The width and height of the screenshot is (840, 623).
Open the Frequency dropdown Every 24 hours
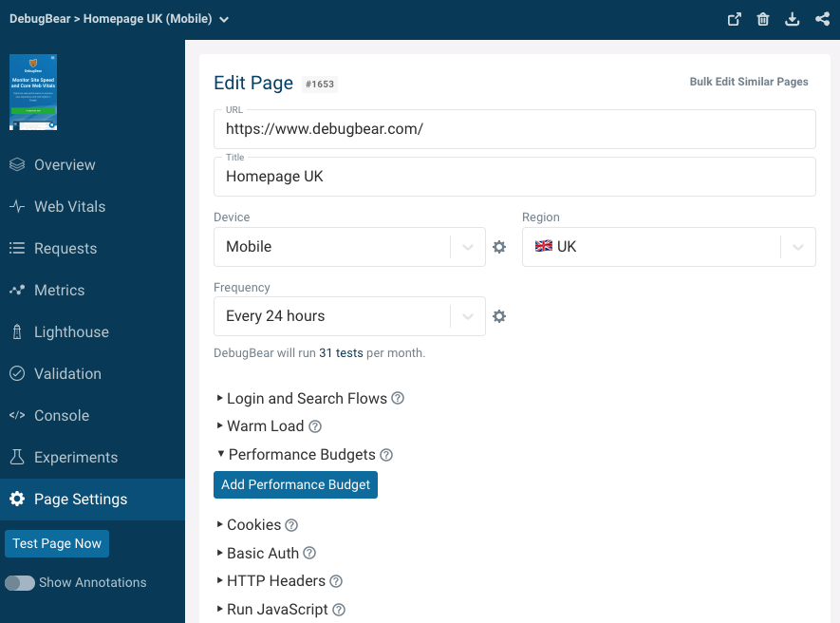(349, 316)
